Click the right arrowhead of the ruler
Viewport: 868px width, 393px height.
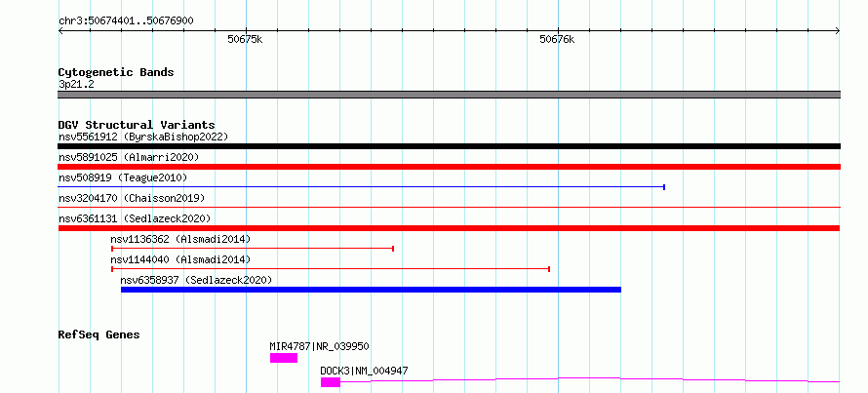(837, 31)
